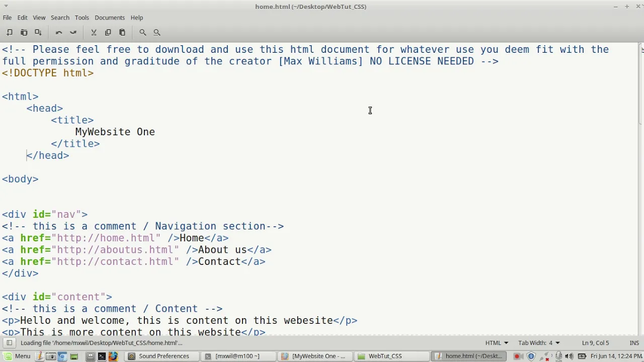This screenshot has height=362, width=644.
Task: Launch the terminal icon in panel
Action: 102,356
